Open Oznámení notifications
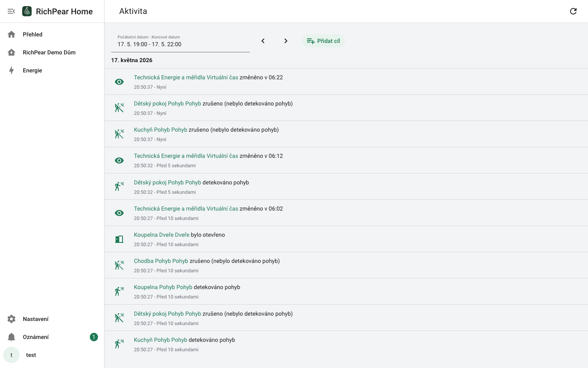Image resolution: width=588 pixels, height=368 pixels. pos(52,337)
